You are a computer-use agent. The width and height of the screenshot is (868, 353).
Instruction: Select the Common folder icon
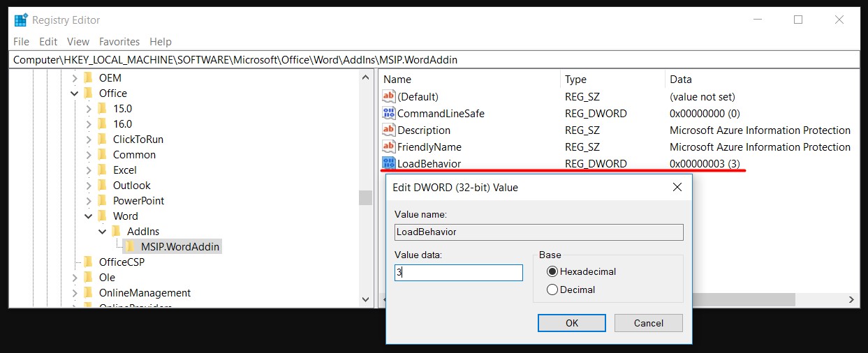[102, 155]
